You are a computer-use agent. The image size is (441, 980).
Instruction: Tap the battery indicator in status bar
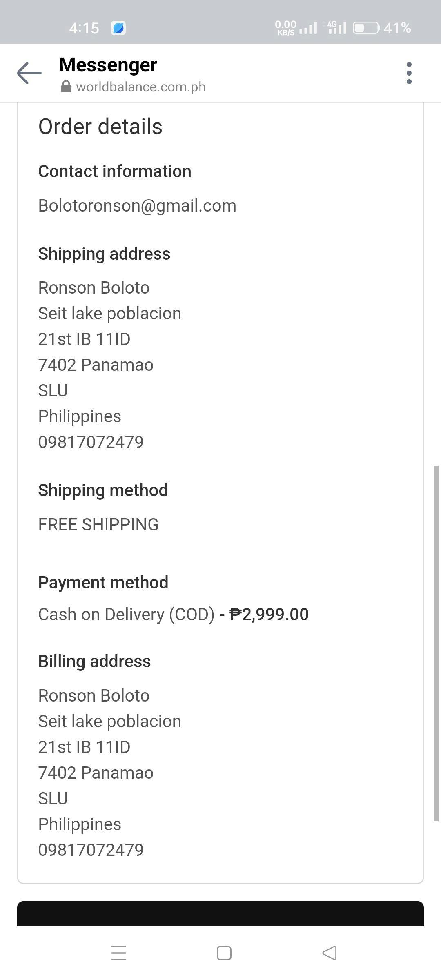click(x=366, y=28)
